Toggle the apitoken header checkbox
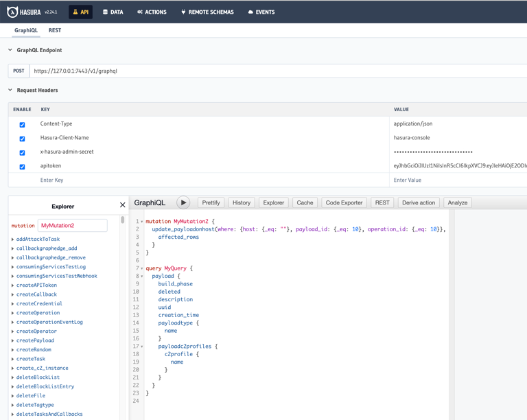Viewport: 527px width, 420px height. tap(22, 167)
